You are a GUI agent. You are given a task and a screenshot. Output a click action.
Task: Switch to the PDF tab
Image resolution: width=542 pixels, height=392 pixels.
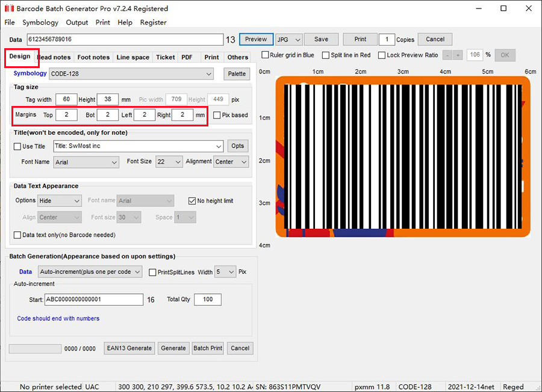click(x=187, y=57)
